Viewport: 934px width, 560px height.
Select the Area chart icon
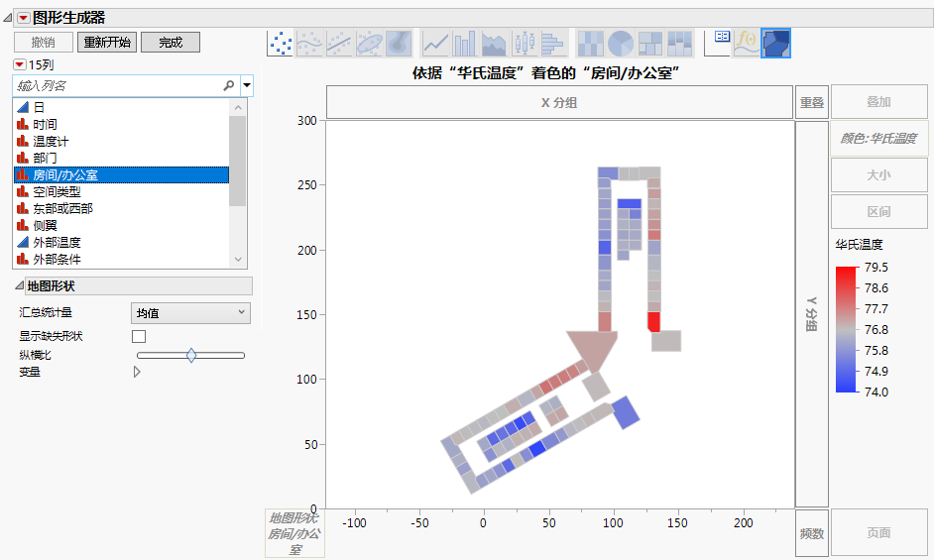click(494, 43)
